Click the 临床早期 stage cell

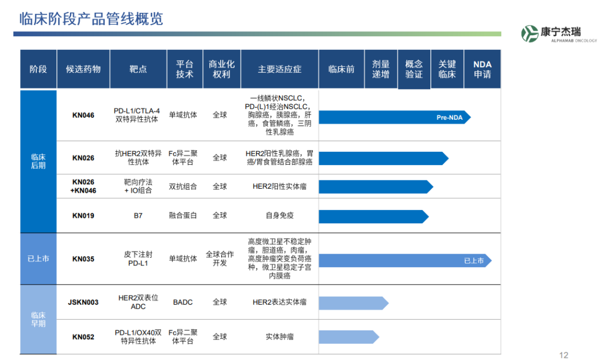(x=38, y=319)
